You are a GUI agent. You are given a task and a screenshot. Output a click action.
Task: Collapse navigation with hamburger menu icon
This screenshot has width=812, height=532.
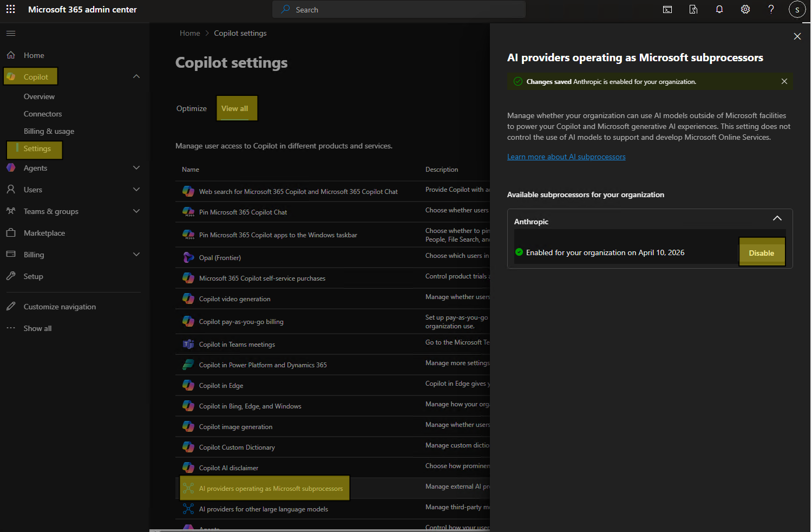(x=11, y=34)
